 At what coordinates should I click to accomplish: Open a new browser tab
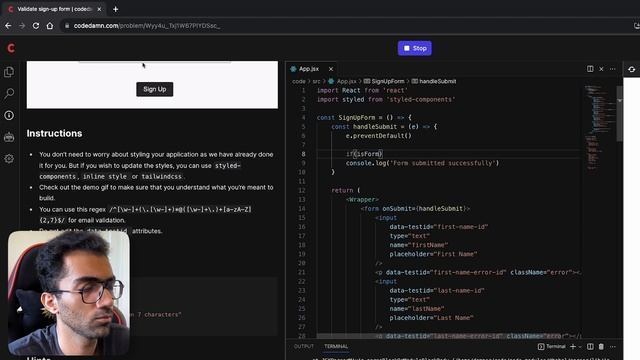[x=116, y=9]
